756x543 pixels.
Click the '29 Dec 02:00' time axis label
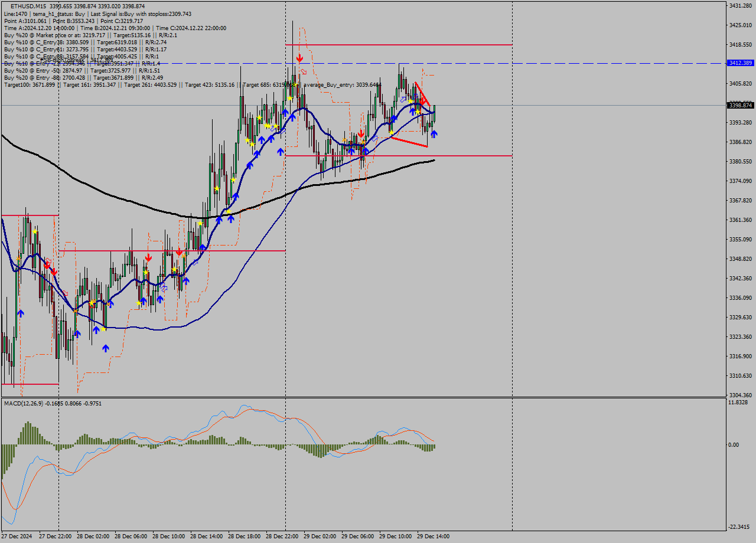(x=320, y=537)
